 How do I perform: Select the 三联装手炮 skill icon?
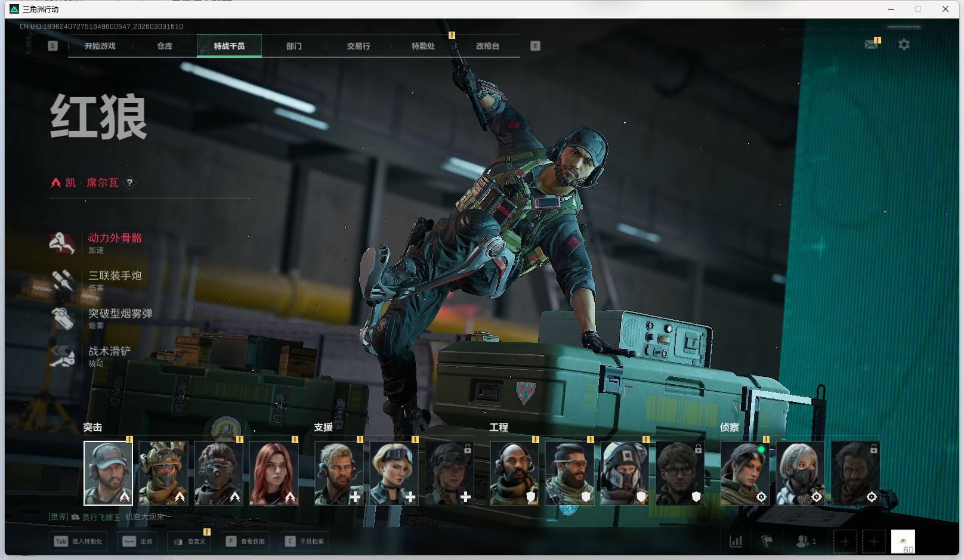click(x=62, y=280)
